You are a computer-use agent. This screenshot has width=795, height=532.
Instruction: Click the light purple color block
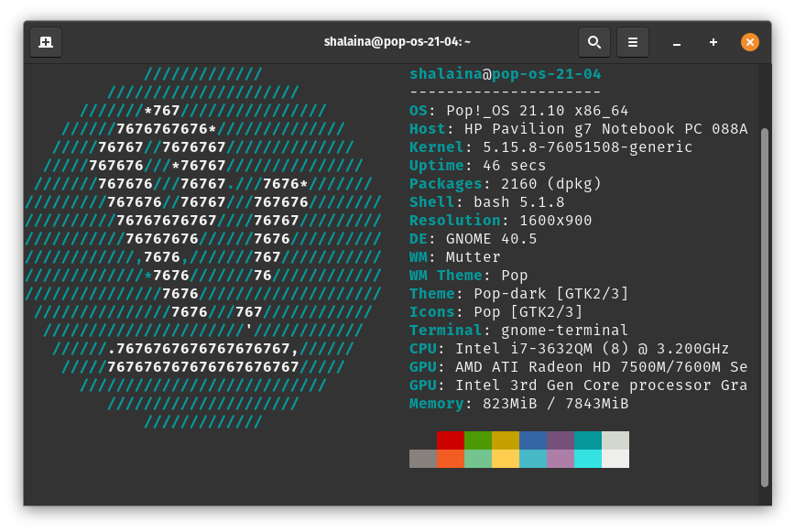click(561, 459)
